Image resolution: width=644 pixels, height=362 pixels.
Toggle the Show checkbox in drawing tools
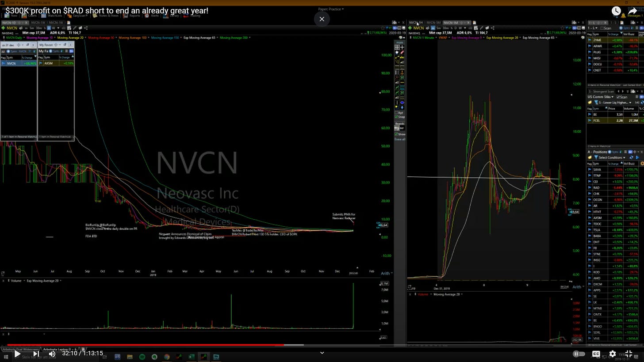(x=397, y=134)
